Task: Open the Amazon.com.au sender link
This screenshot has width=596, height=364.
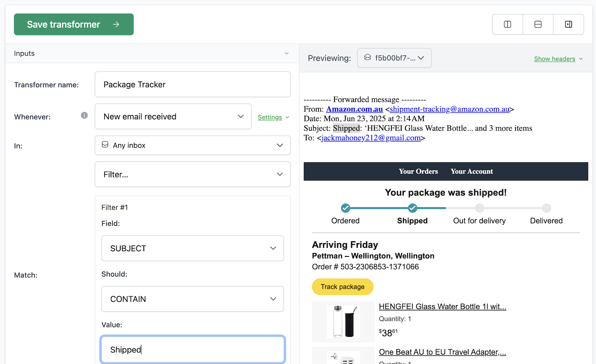Action: point(355,109)
